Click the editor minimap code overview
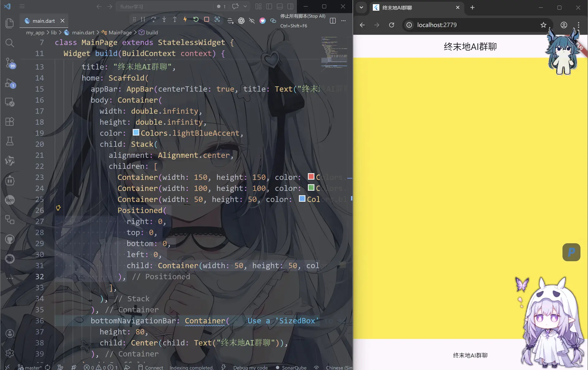The height and width of the screenshot is (370, 588). (334, 52)
